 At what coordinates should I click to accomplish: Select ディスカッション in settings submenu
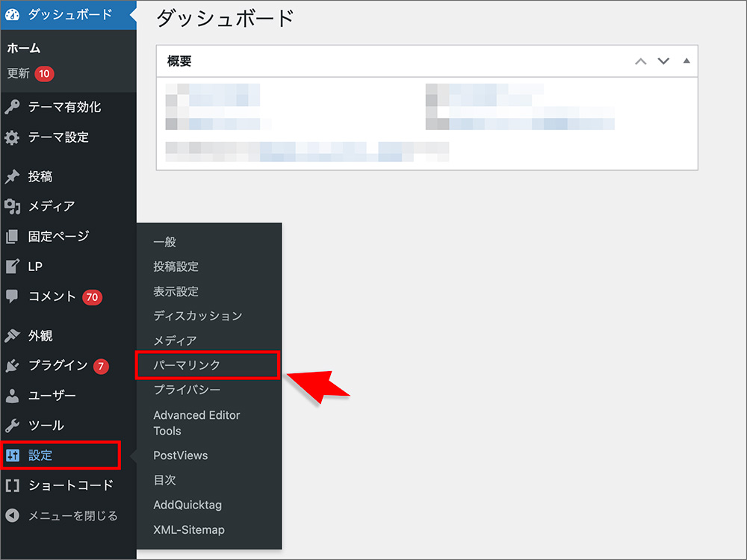click(198, 316)
